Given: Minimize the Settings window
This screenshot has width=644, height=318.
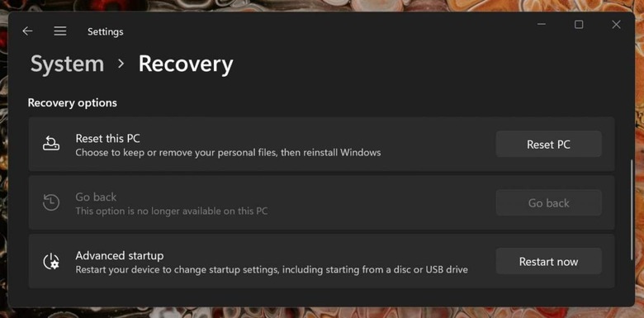Looking at the screenshot, I should [x=542, y=24].
